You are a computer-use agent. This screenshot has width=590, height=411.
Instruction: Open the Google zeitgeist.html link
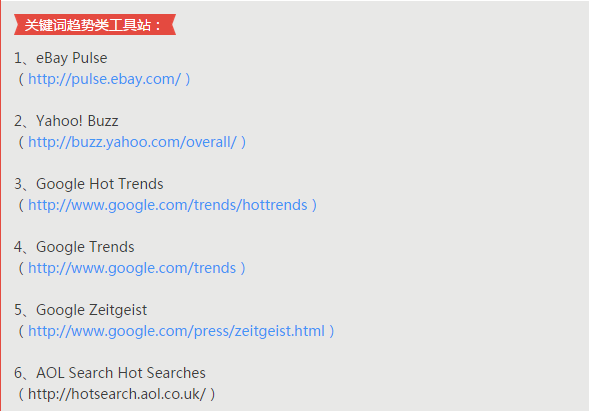(176, 331)
